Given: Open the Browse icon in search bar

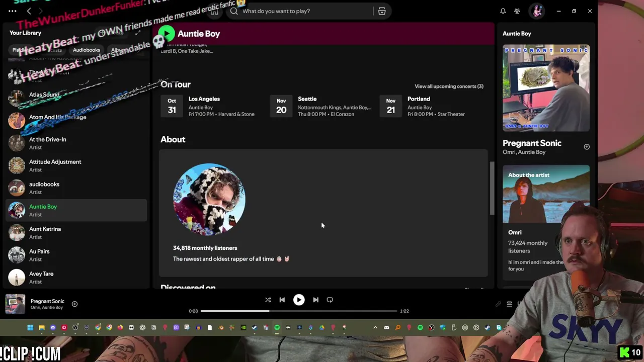Looking at the screenshot, I should [382, 11].
